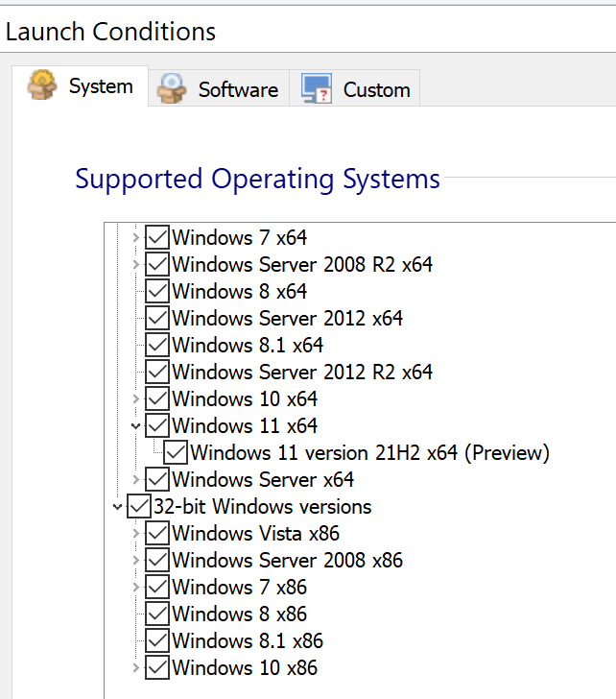This screenshot has width=616, height=699.
Task: Uncheck Windows Server 2008 R2 x64 checkbox
Action: pos(156,264)
